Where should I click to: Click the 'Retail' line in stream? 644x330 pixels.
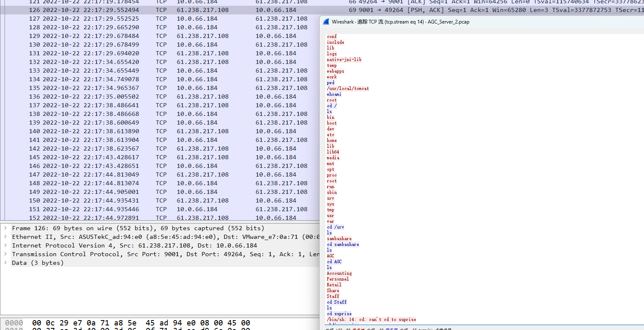[334, 285]
